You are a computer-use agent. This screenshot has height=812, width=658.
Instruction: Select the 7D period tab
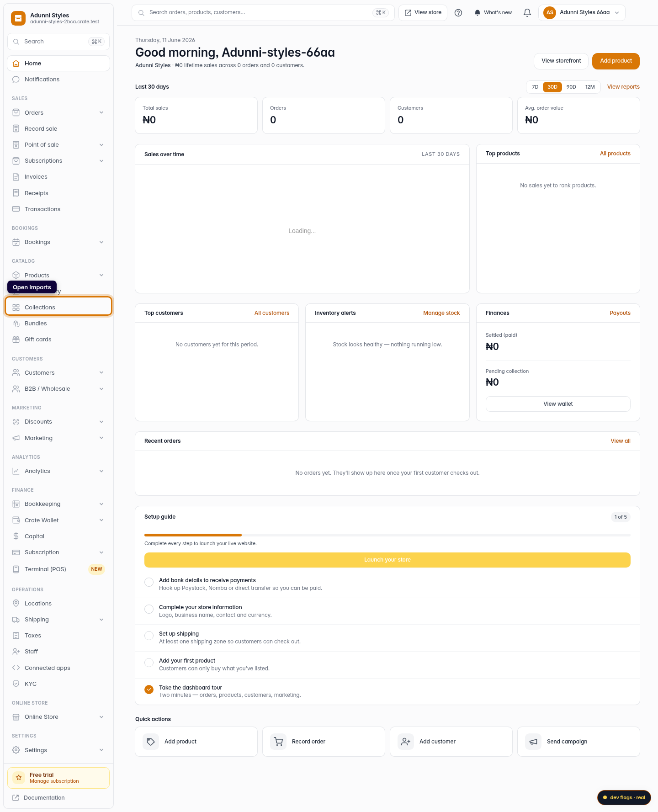[x=535, y=87]
